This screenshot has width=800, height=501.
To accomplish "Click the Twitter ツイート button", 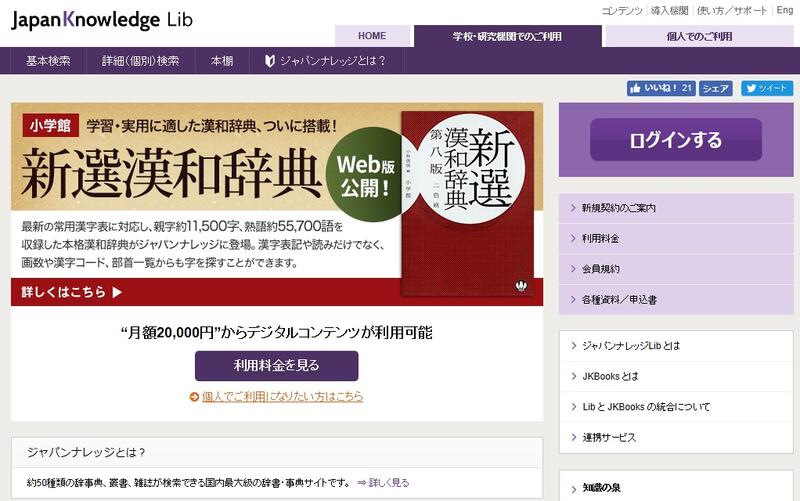I will 767,88.
